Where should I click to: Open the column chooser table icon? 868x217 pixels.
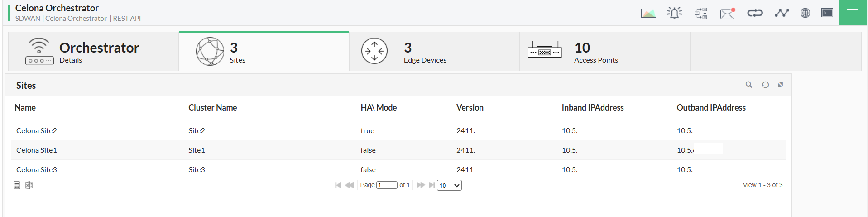[x=17, y=185]
